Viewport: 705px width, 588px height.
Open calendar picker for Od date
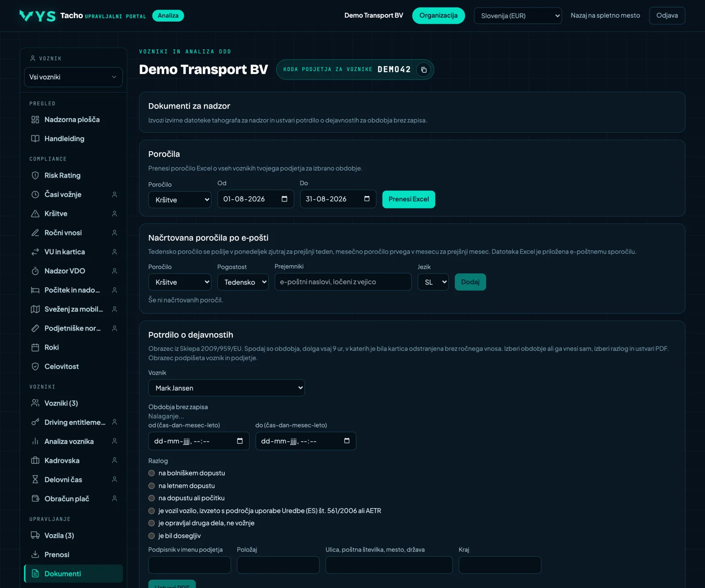click(285, 199)
